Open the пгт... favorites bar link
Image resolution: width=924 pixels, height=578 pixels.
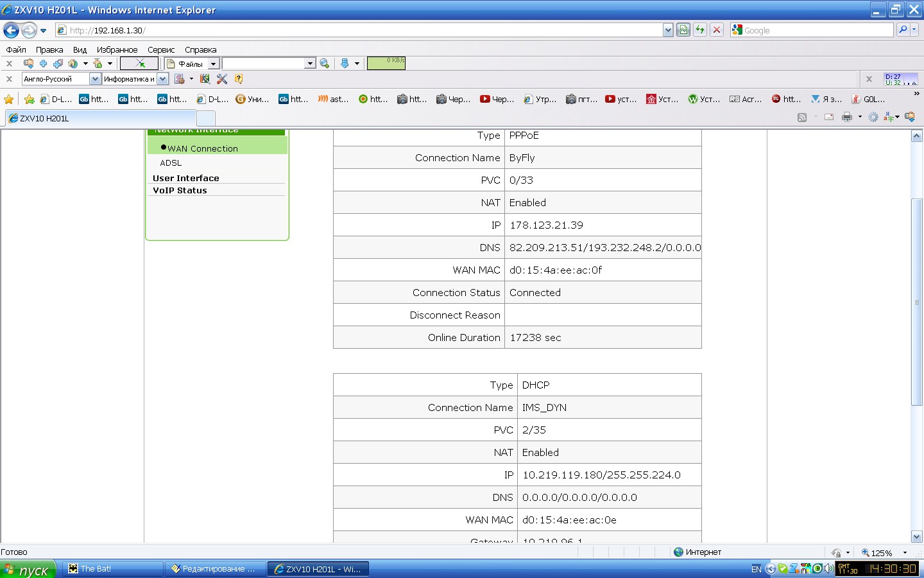pyautogui.click(x=581, y=99)
